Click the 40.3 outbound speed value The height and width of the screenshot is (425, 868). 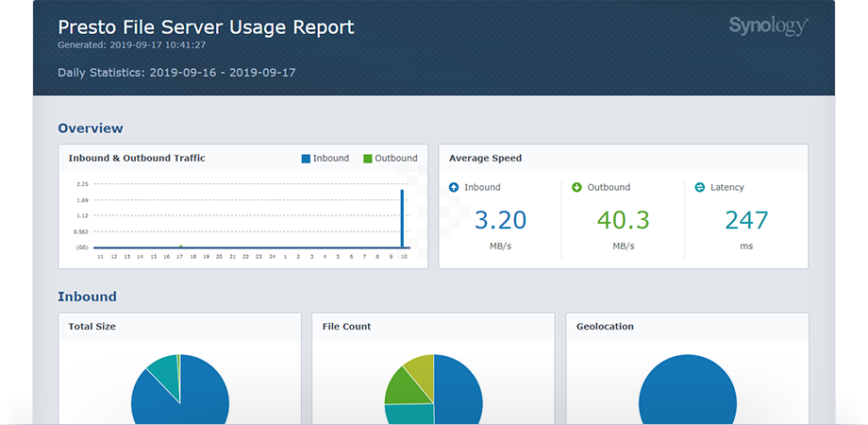pyautogui.click(x=623, y=220)
